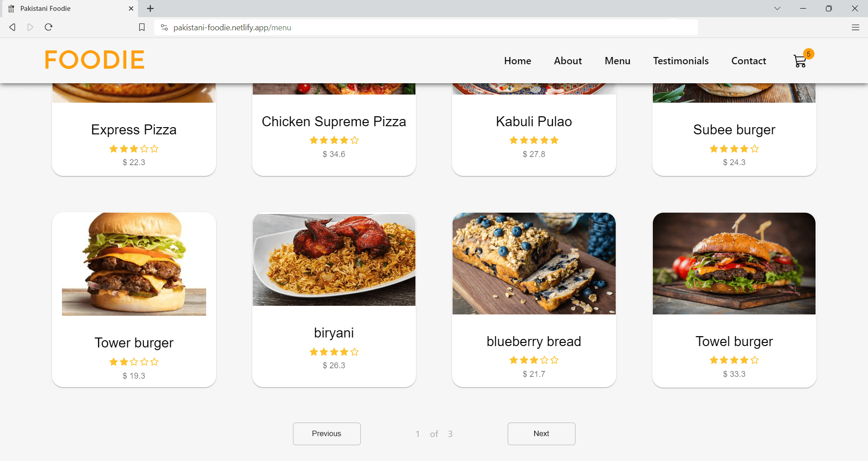Close the Pakistani Foodie tab
This screenshot has height=461, width=868.
pyautogui.click(x=131, y=9)
